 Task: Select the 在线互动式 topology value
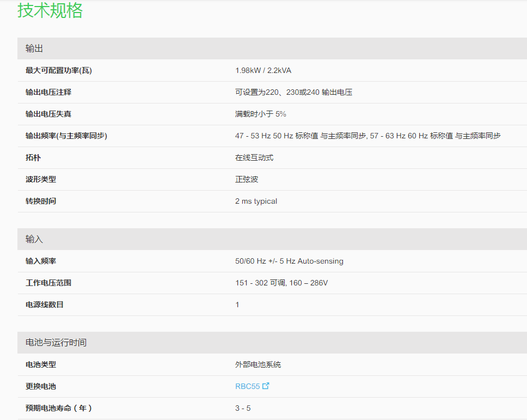(x=254, y=157)
